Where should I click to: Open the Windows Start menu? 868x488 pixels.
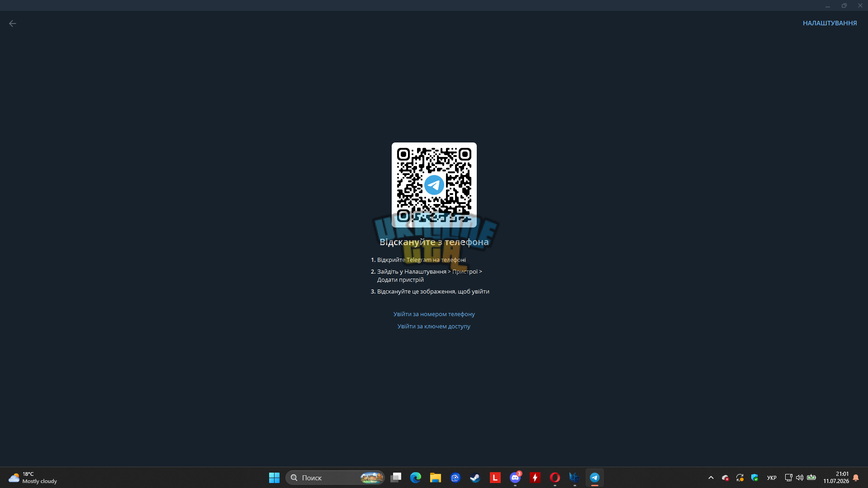pos(274,478)
